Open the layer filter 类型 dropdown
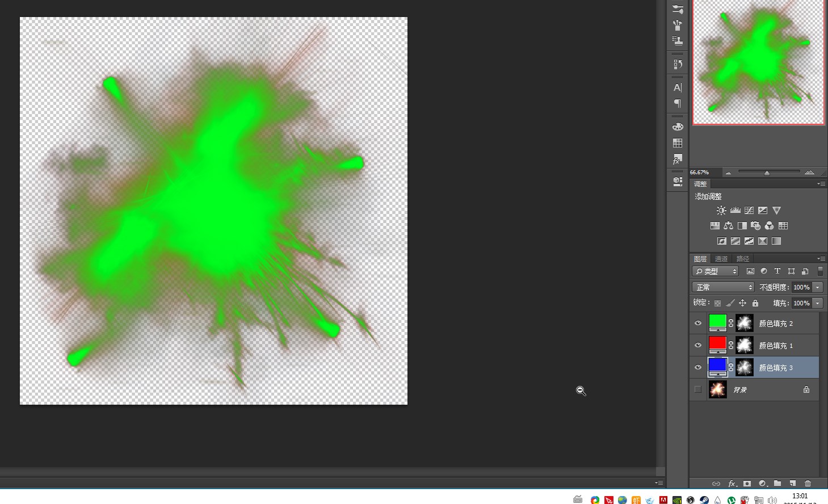The image size is (828, 504). click(x=715, y=271)
